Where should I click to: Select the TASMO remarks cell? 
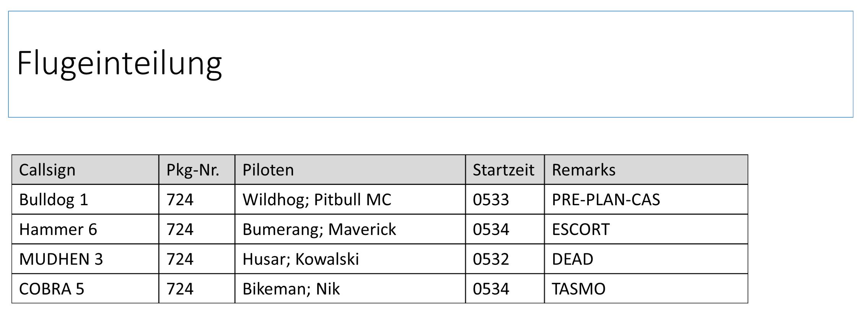click(646, 288)
